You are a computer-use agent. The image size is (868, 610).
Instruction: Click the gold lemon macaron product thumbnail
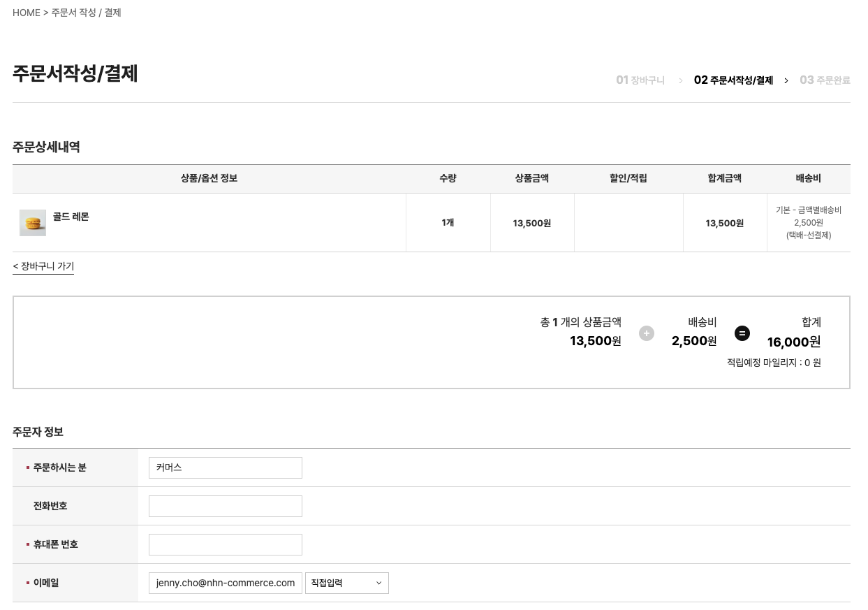(x=33, y=223)
